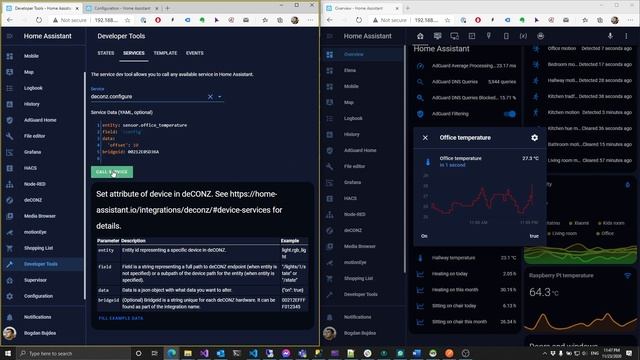Click the taskbar search box
Viewport: 640px width, 360px height.
coord(73,353)
